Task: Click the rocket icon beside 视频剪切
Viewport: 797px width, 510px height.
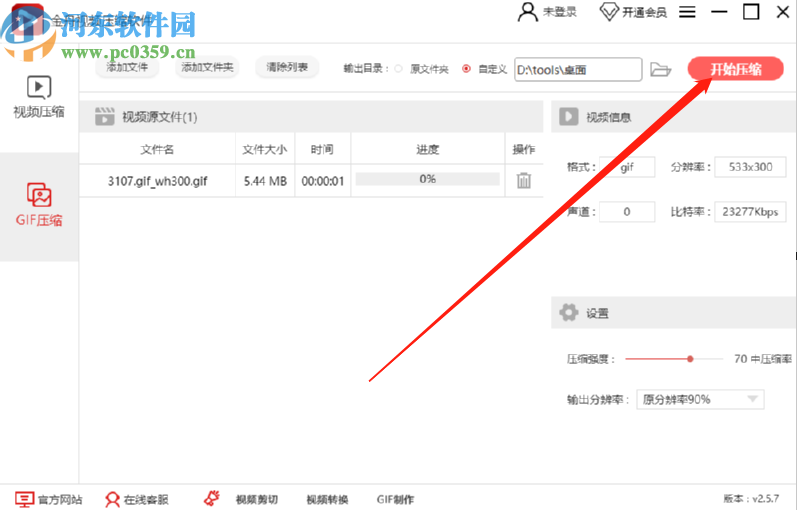Action: coord(212,498)
